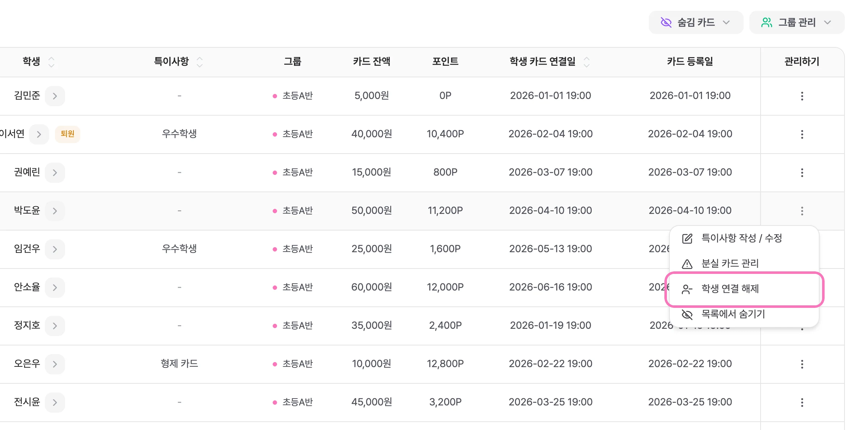
Task: Click the 카드 잔액 column header
Action: [x=372, y=62]
